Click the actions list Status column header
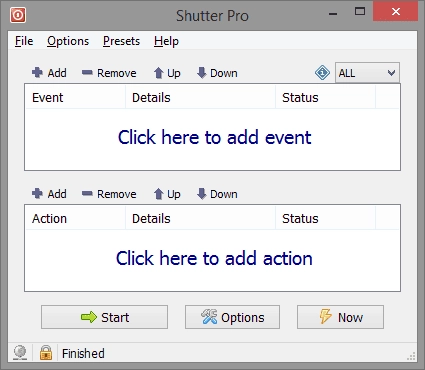Screen dimensions: 425x370 [x=326, y=218]
